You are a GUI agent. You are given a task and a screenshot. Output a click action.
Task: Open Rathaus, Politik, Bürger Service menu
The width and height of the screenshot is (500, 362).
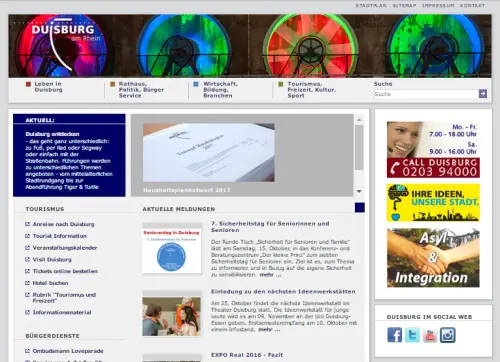point(141,90)
